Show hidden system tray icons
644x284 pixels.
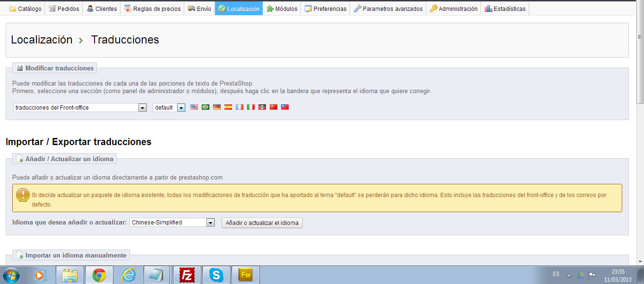click(x=569, y=275)
